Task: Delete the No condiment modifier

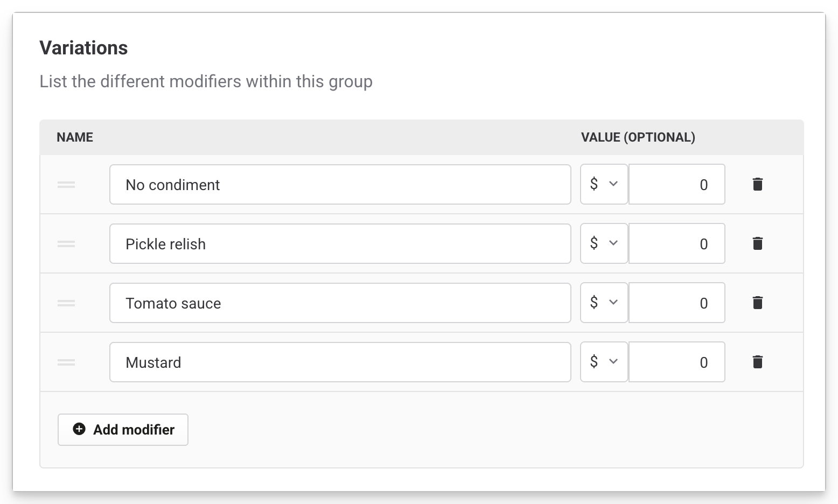Action: [x=757, y=185]
